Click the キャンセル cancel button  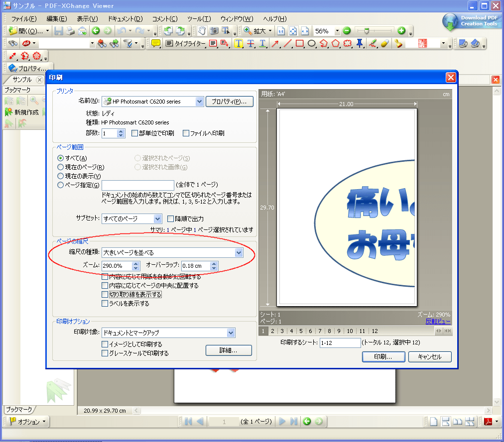[x=430, y=357]
